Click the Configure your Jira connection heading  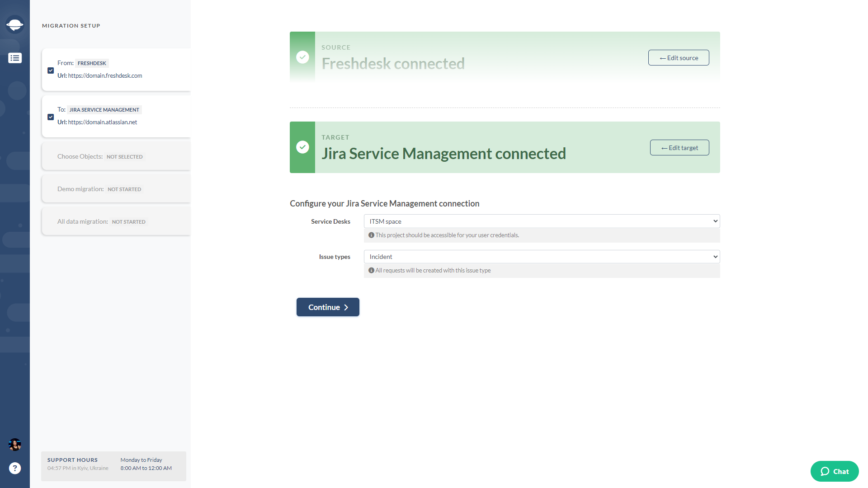385,203
